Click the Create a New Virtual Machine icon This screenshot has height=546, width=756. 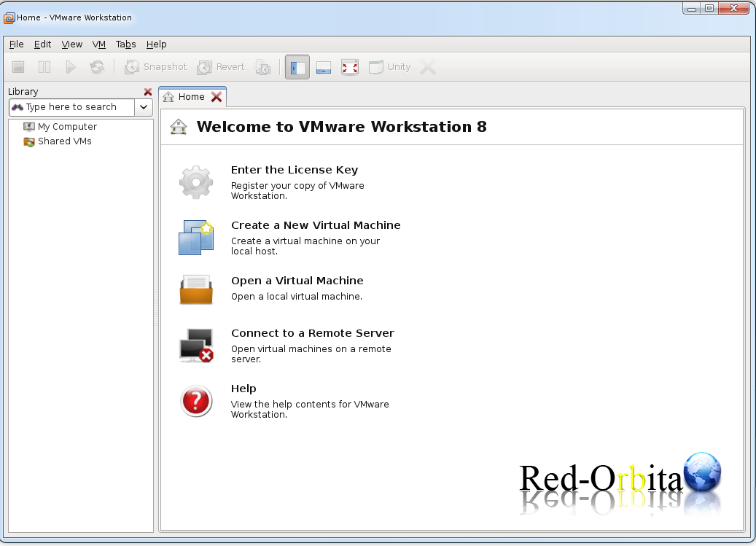click(x=196, y=238)
